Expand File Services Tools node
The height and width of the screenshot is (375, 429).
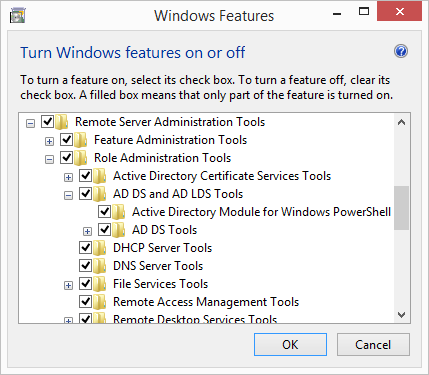point(68,286)
